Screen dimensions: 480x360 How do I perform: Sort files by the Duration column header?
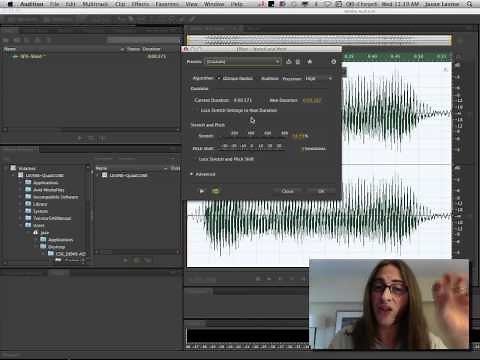(151, 49)
